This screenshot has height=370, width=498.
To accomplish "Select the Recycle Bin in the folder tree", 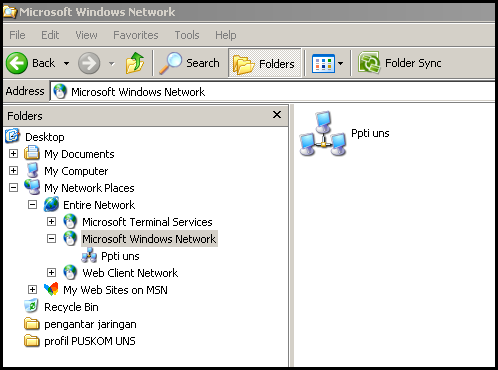I will click(x=71, y=307).
